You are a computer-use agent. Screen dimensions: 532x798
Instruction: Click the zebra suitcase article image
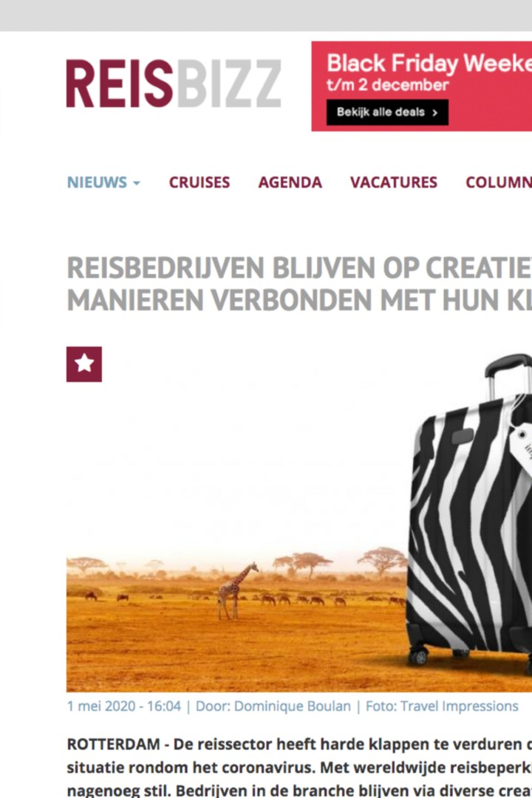tap(299, 519)
